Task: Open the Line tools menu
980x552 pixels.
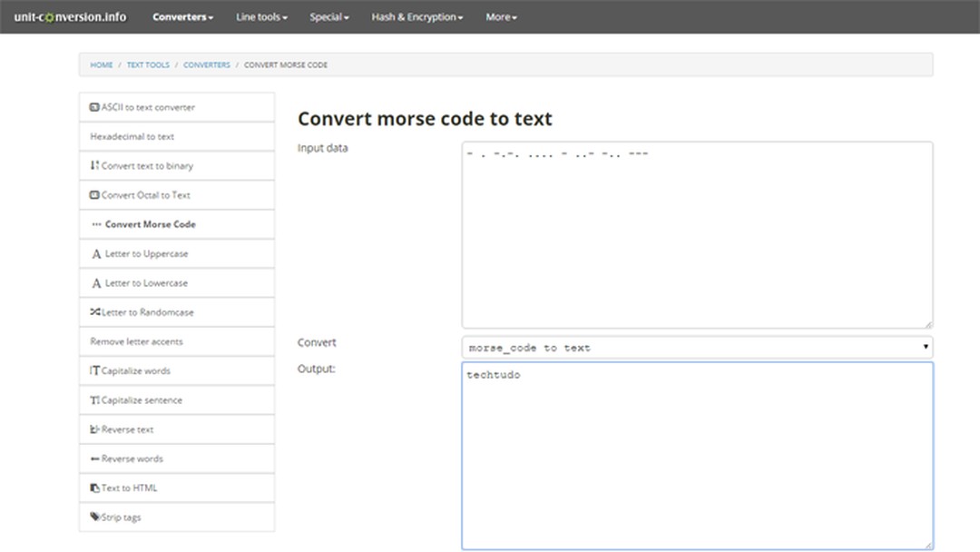Action: (x=260, y=16)
